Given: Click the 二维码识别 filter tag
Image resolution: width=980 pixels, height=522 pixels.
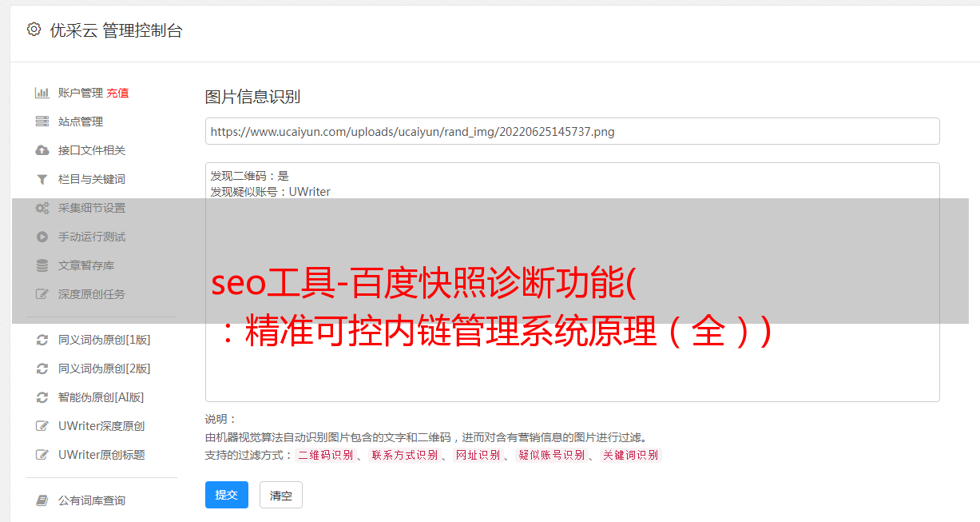Looking at the screenshot, I should [325, 455].
